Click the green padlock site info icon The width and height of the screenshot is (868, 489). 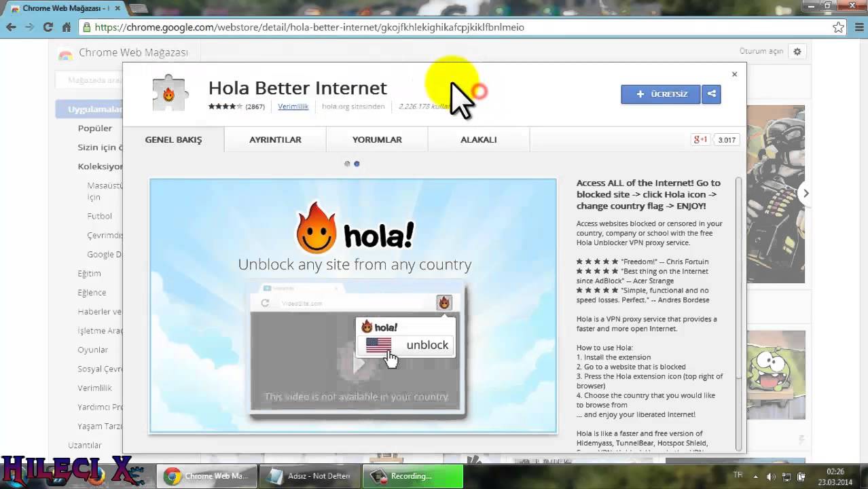click(x=86, y=27)
